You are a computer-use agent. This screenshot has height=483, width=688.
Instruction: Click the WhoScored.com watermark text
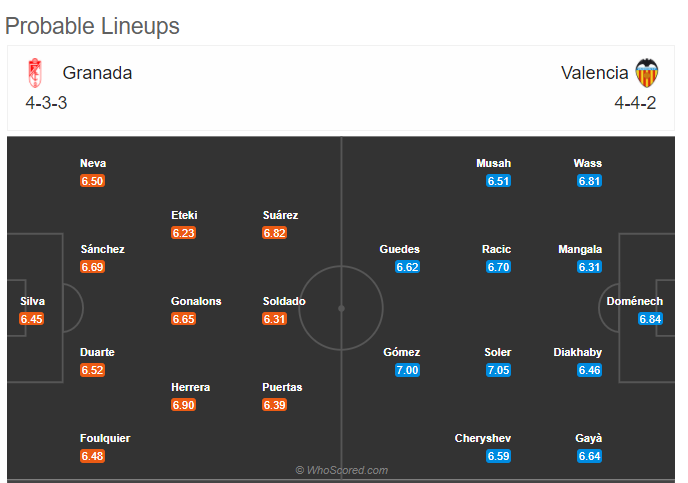(x=342, y=470)
